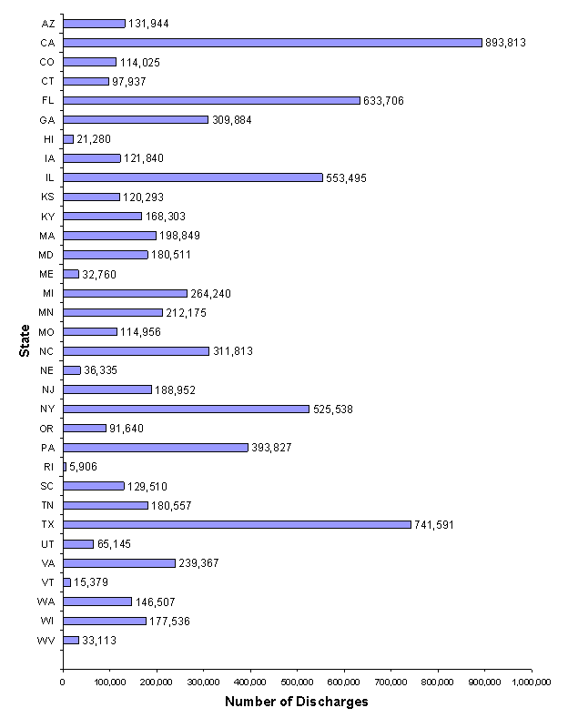Select the VA bar
Viewport: 568px width, 728px height.
pyautogui.click(x=118, y=562)
